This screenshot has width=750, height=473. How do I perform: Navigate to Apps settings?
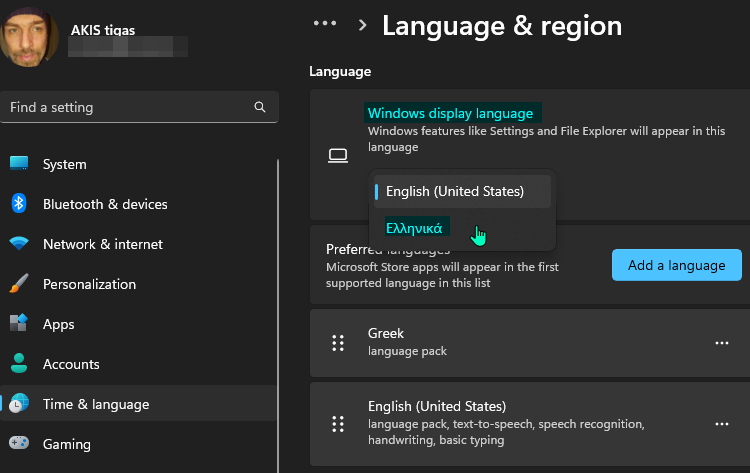tap(139, 324)
